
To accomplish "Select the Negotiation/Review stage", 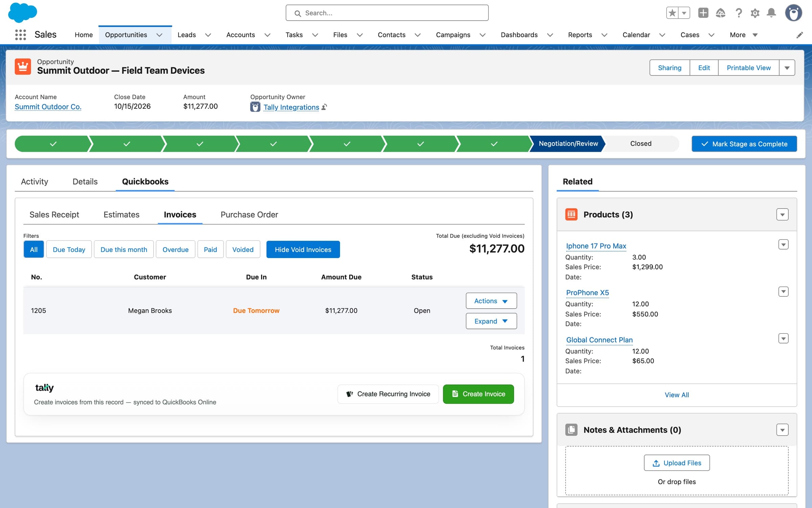I will 568,144.
